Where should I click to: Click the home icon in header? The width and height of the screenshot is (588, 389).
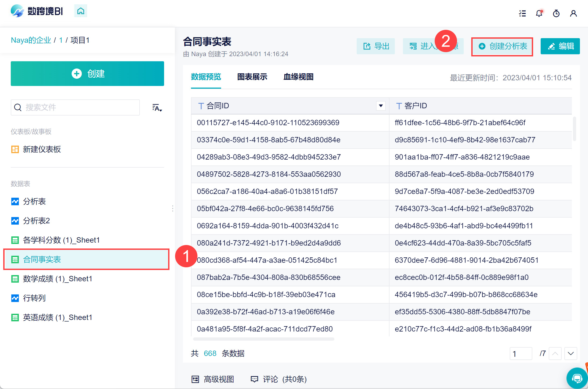pyautogui.click(x=81, y=11)
